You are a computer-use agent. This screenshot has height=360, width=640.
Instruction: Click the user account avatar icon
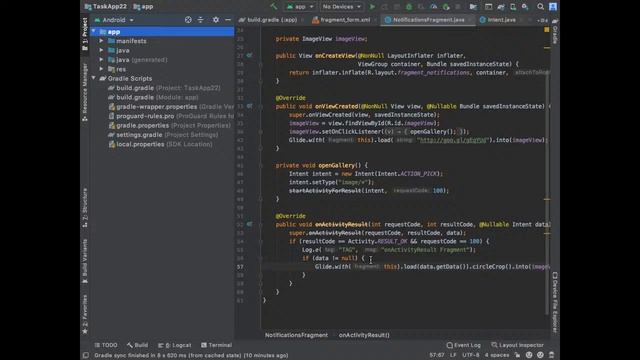point(553,7)
